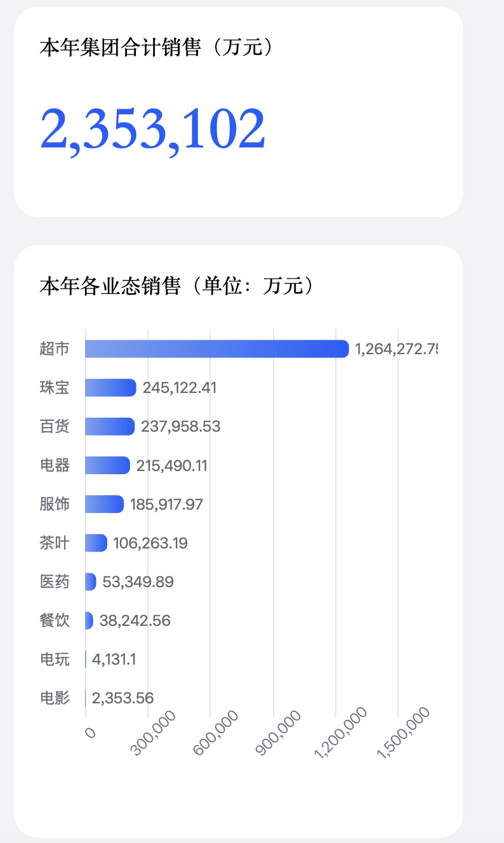Select the 珠宝 sales bar
Viewport: 504px width, 843px height.
pos(110,388)
